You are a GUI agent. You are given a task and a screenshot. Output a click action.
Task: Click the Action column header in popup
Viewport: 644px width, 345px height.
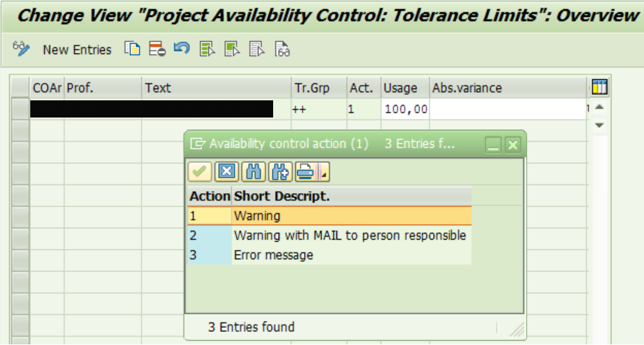click(209, 196)
